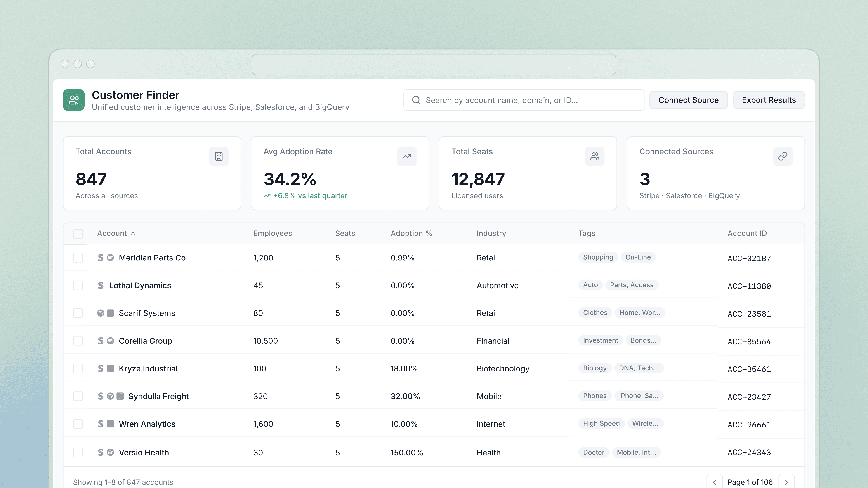Screen dimensions: 868x488
Task: Click the round source icon beside Versio Health
Action: pos(110,452)
